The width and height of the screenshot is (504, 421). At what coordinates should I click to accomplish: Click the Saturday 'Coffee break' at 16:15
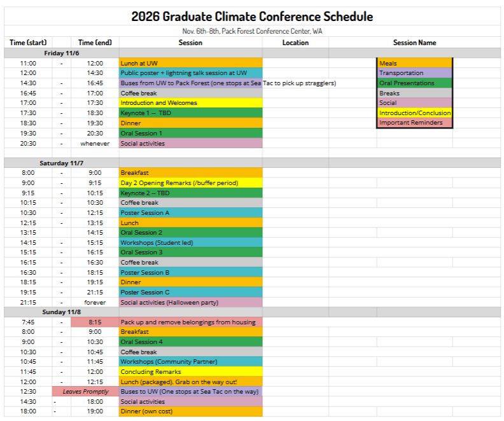tap(191, 263)
